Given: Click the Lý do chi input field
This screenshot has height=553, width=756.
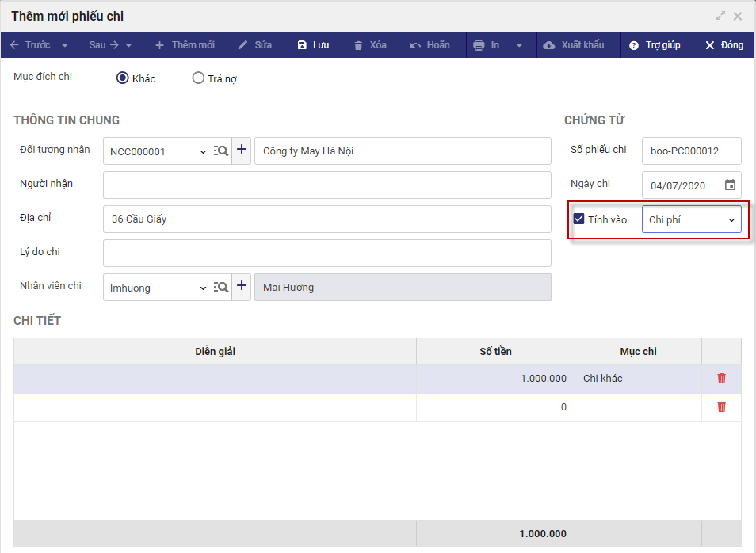Looking at the screenshot, I should tap(327, 253).
